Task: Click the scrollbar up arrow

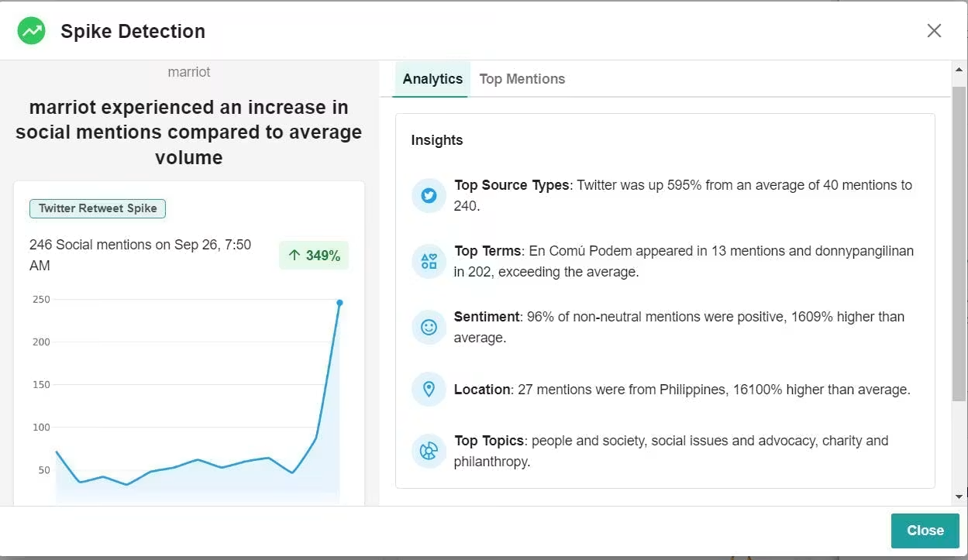Action: 959,70
